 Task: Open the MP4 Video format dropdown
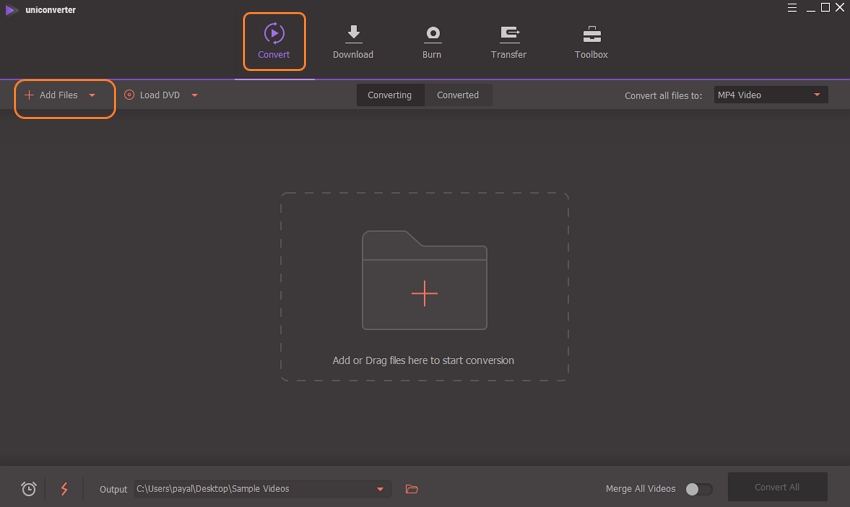point(770,95)
